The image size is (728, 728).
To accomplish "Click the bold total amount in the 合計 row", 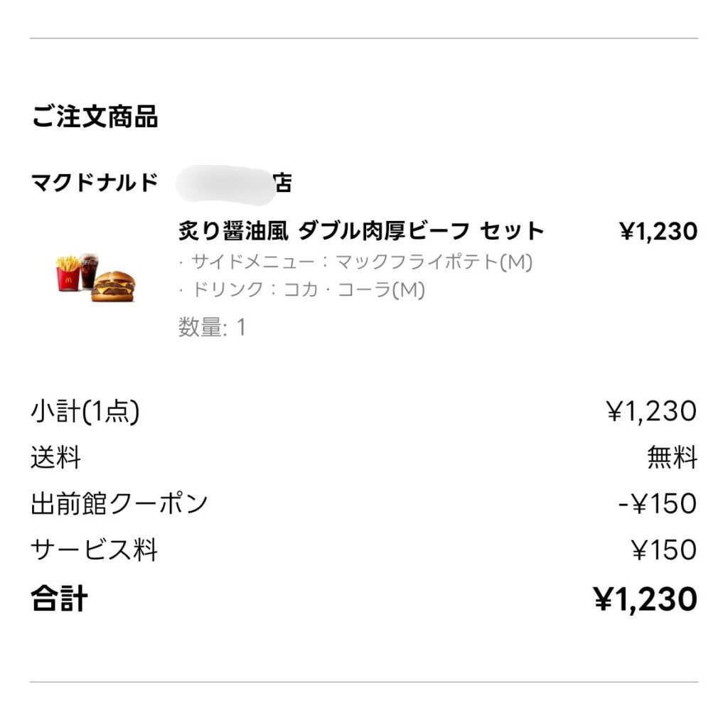I will (x=646, y=599).
